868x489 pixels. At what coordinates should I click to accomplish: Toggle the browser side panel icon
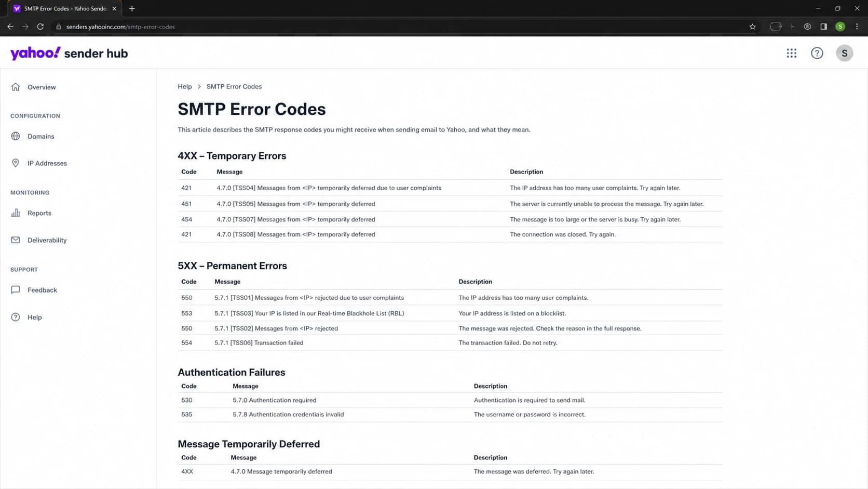click(x=823, y=27)
